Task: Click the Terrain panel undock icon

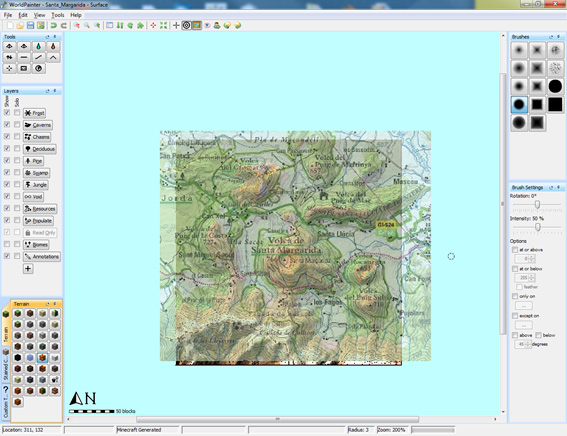Action: point(47,304)
